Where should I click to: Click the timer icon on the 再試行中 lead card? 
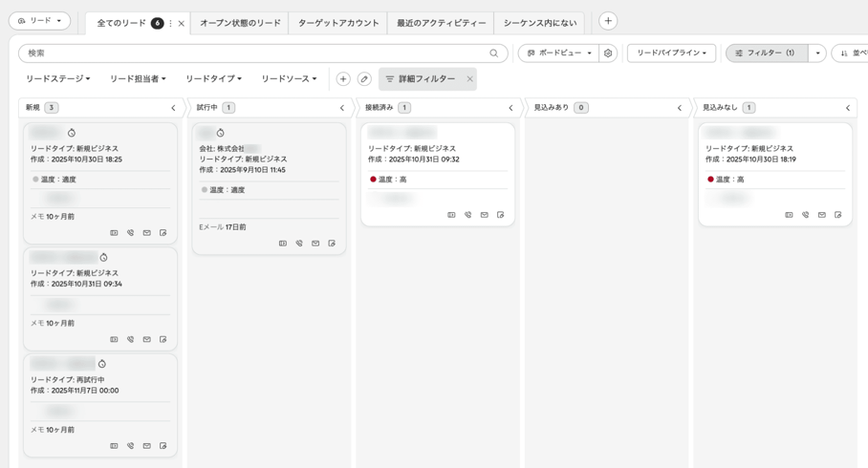tap(102, 364)
